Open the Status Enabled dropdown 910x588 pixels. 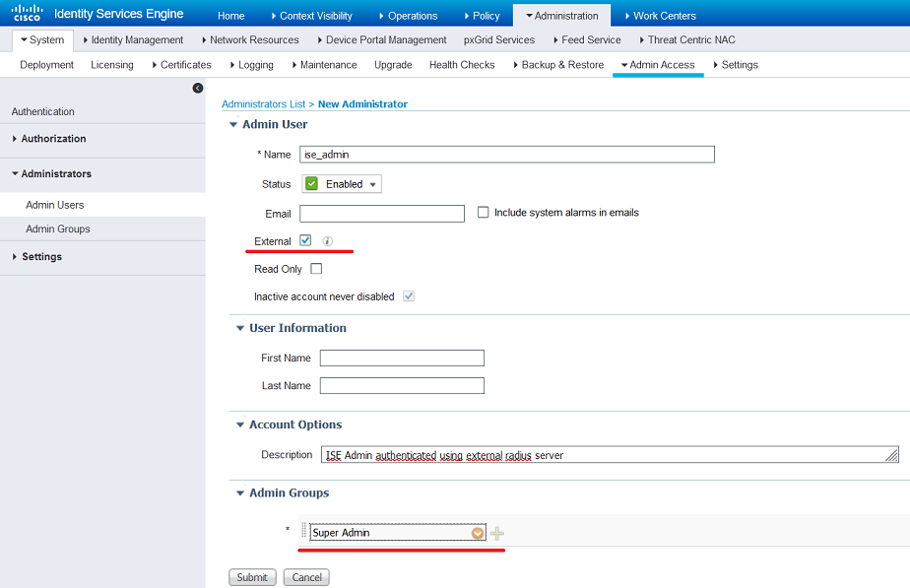point(342,184)
